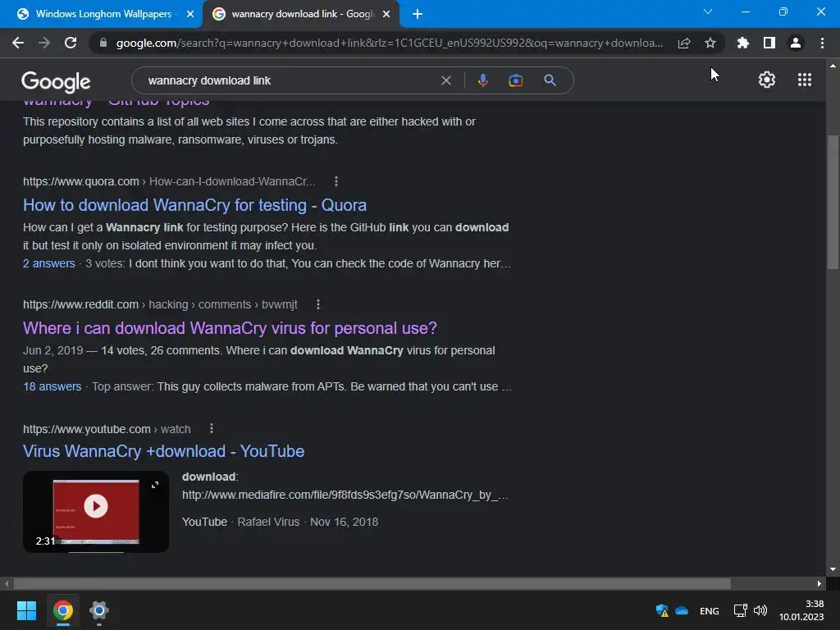Open tab search dropdown chevron
The width and height of the screenshot is (840, 630).
[708, 11]
